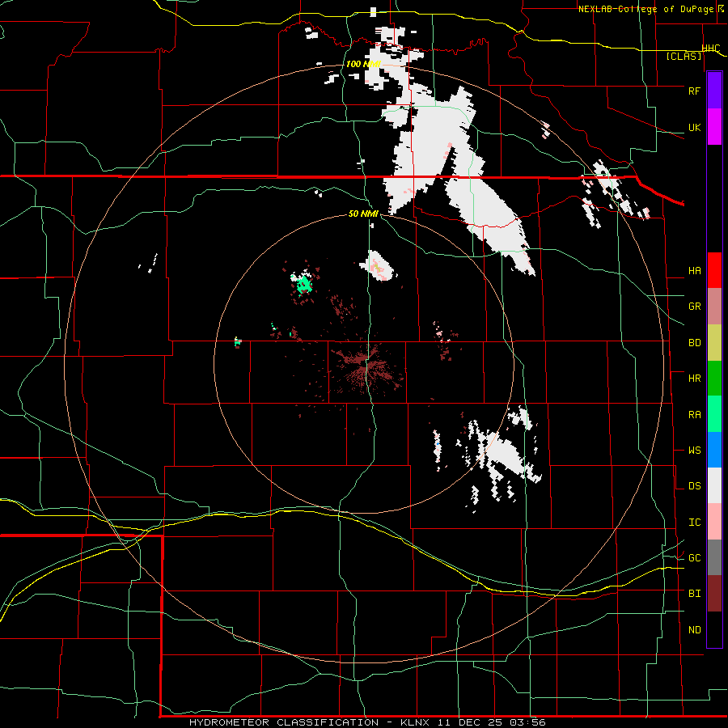Screen dimensions: 728x728
Task: Click the BI legend label
Action: [x=694, y=594]
